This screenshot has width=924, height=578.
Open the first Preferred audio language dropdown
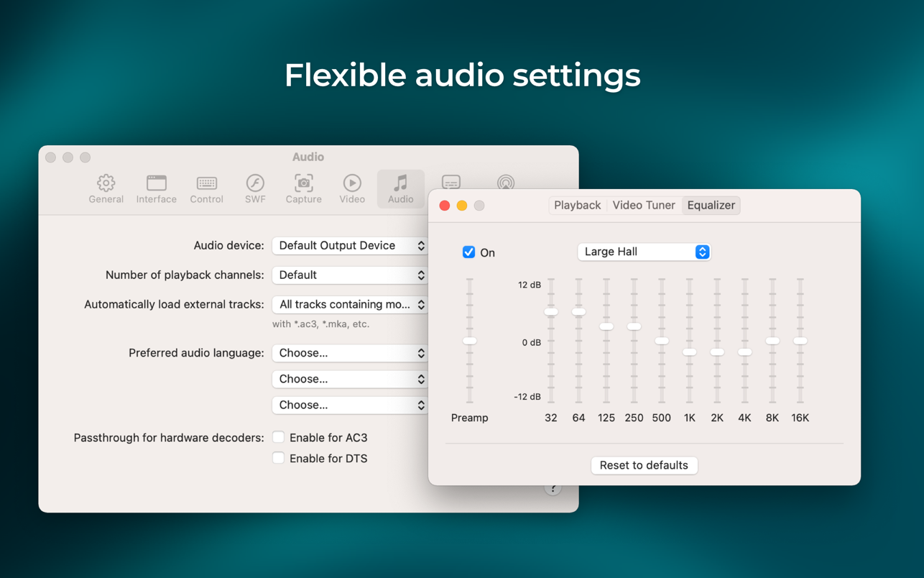pos(351,353)
